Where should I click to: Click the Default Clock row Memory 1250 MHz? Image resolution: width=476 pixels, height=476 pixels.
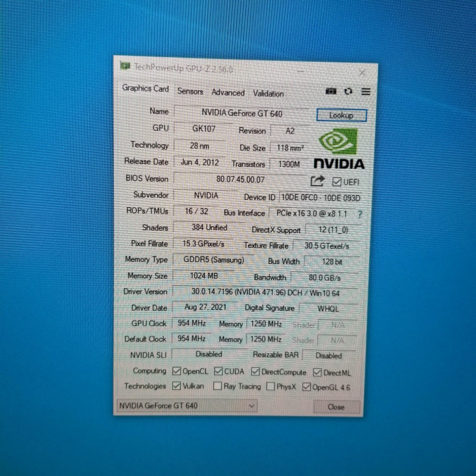265,340
